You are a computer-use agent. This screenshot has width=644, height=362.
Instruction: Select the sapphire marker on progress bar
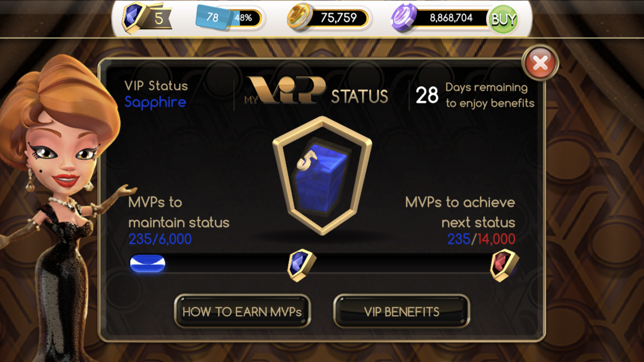pos(302,265)
